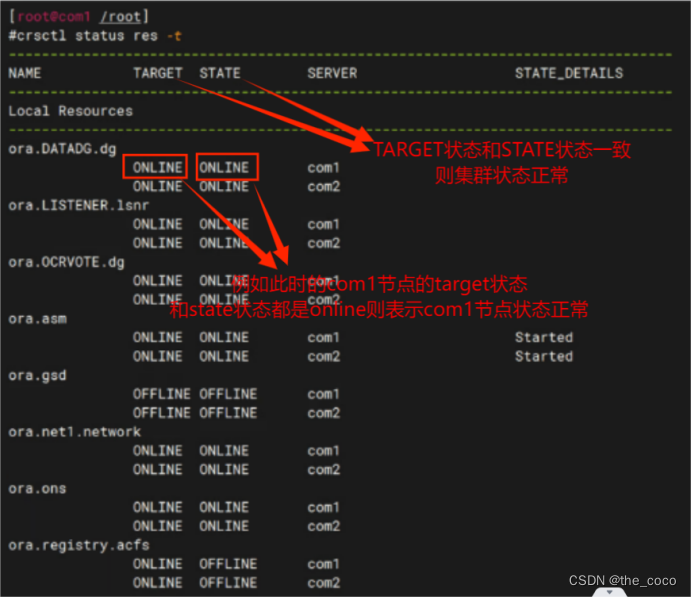The image size is (692, 597).
Task: Click com2 server under ora.net1.network
Action: (x=323, y=470)
